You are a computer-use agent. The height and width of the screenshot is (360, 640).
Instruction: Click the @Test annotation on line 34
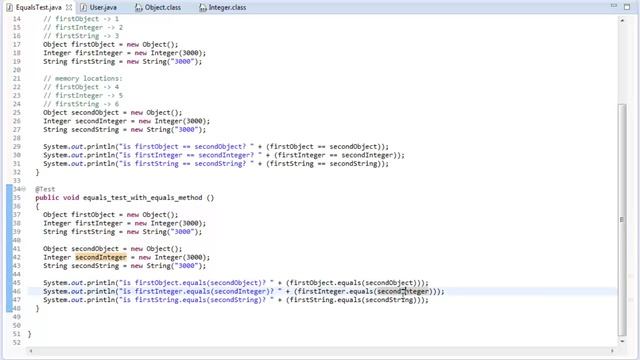(45, 189)
